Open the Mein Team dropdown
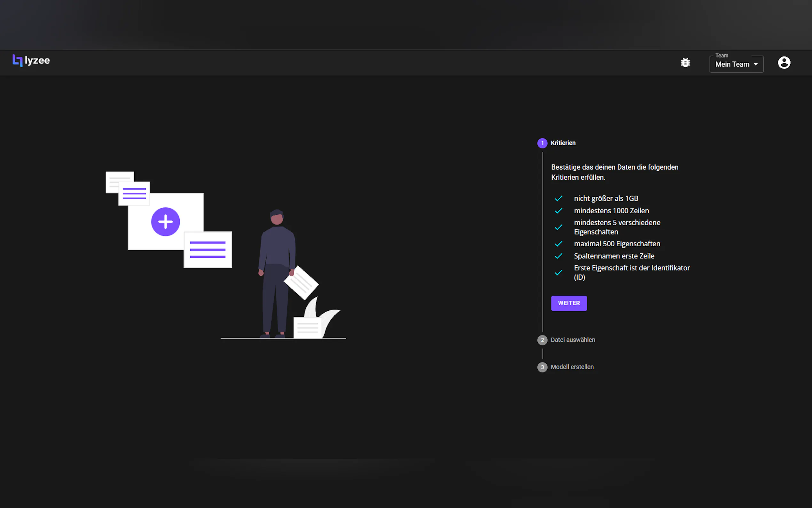 (x=732, y=64)
